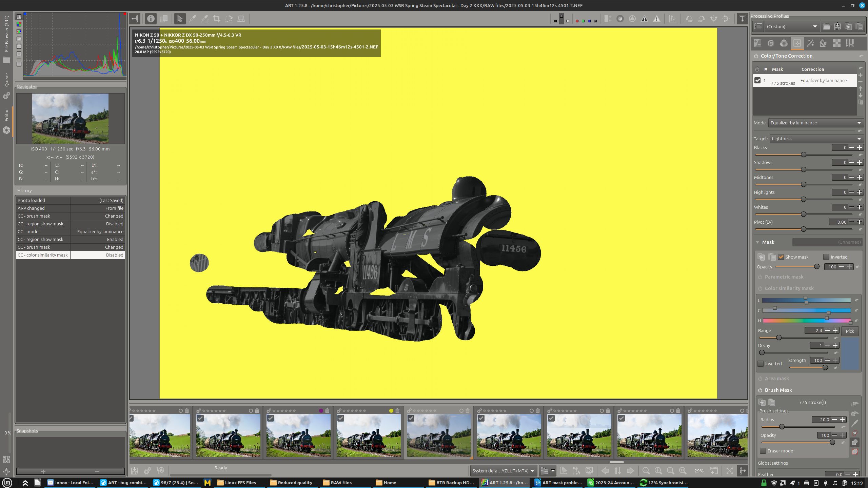
Task: Open the Details tab
Action: tap(771, 43)
